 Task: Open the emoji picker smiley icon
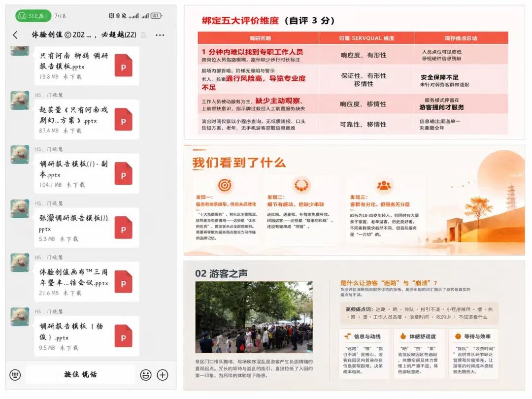pos(145,375)
